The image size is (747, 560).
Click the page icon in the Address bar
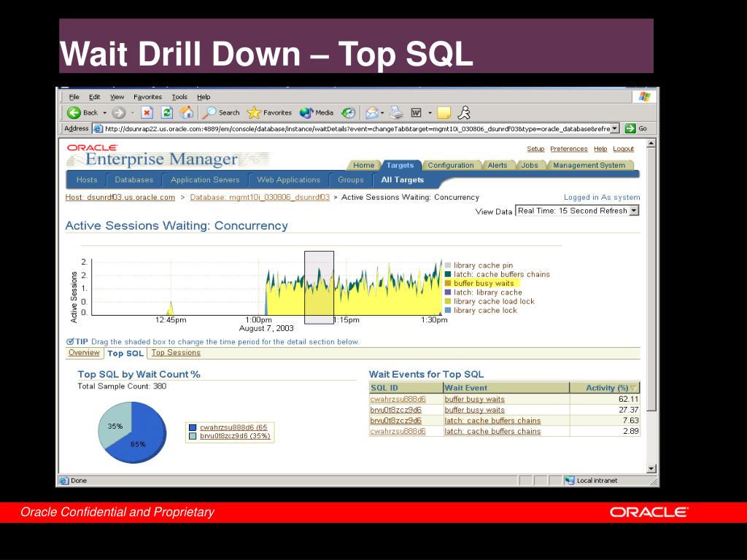(x=98, y=128)
